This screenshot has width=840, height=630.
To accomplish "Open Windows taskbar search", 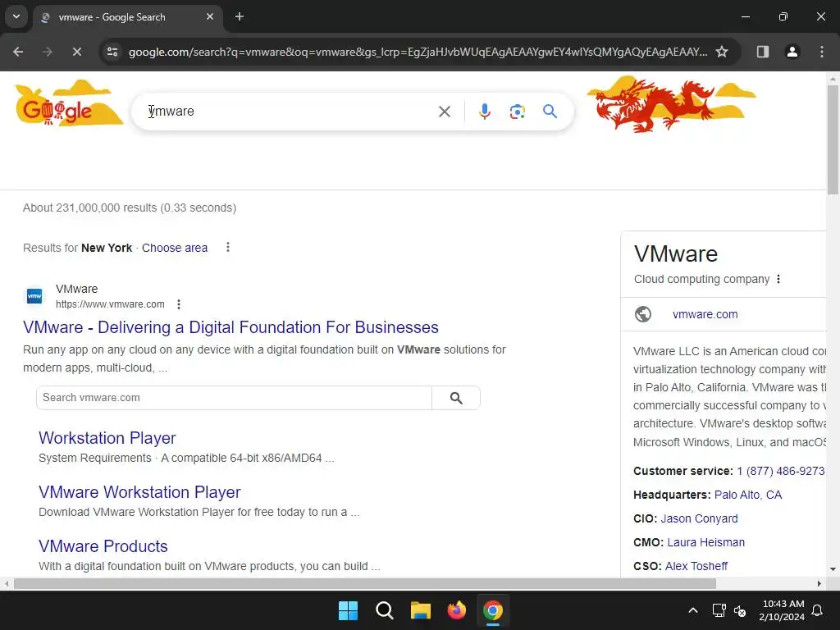I will (384, 610).
